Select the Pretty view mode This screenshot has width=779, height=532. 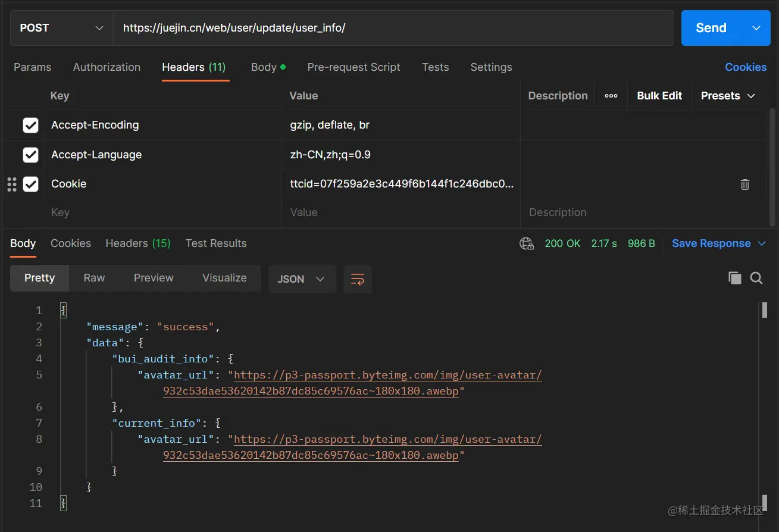(x=39, y=278)
